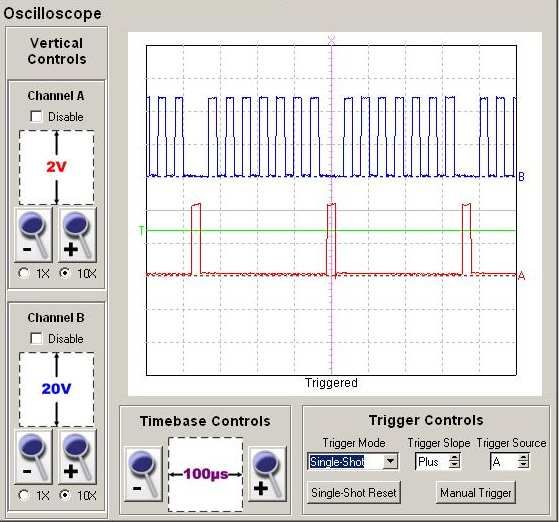The width and height of the screenshot is (559, 522).
Task: Select 1X probe for Channel B
Action: coord(24,495)
